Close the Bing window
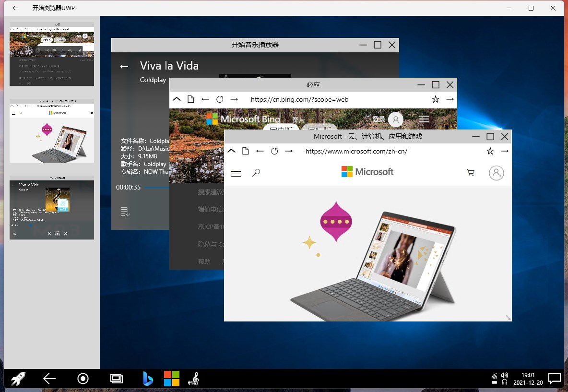 [x=450, y=85]
